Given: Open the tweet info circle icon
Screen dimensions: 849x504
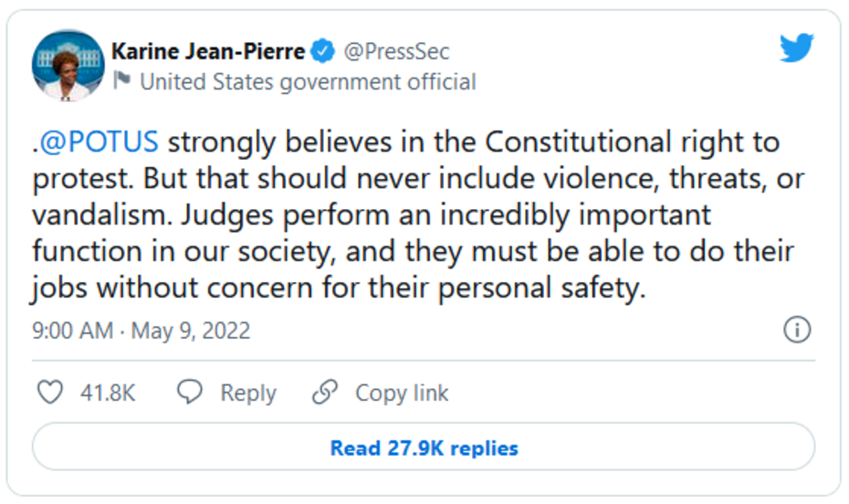Looking at the screenshot, I should [x=797, y=330].
